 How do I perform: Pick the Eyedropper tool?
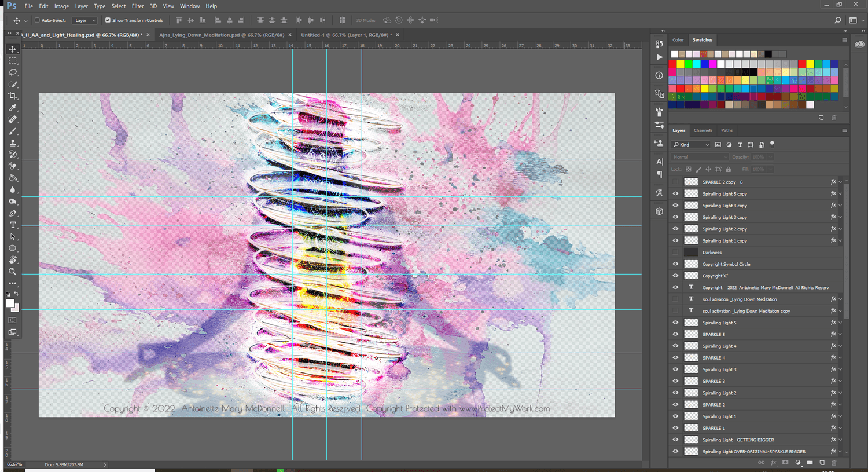coord(13,108)
